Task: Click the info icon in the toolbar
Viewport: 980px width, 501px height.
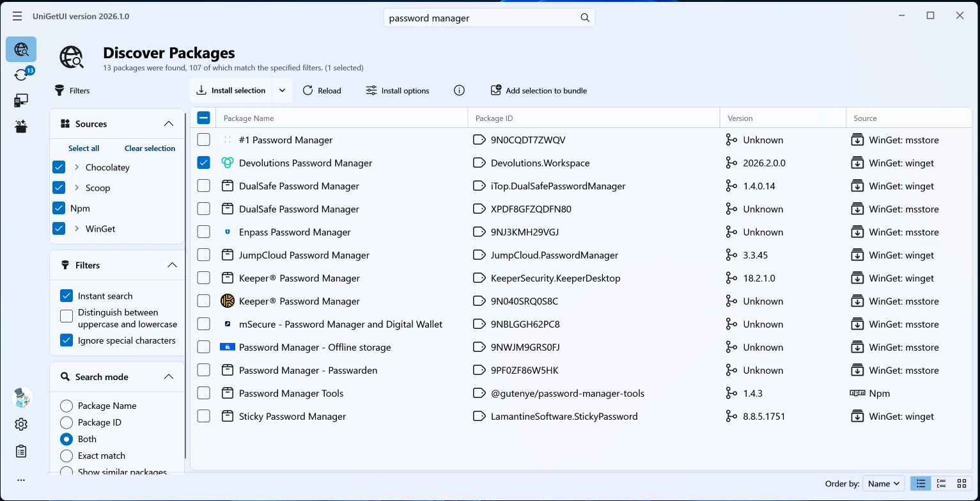Action: click(459, 90)
